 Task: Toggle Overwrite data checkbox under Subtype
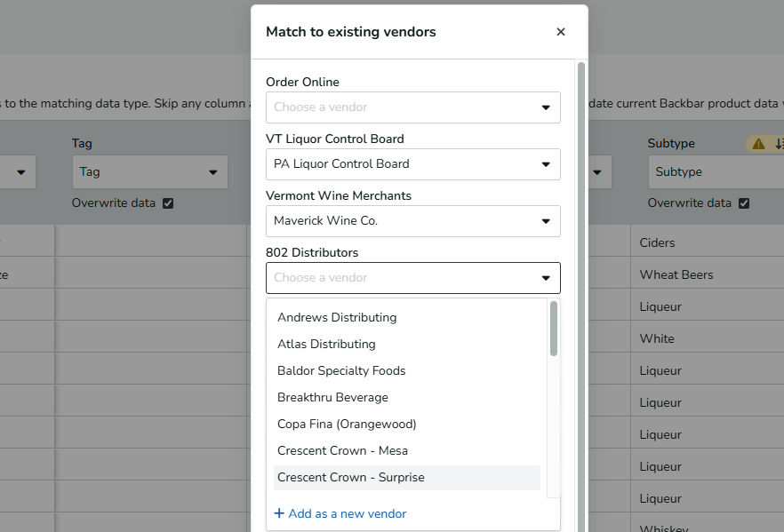click(744, 203)
